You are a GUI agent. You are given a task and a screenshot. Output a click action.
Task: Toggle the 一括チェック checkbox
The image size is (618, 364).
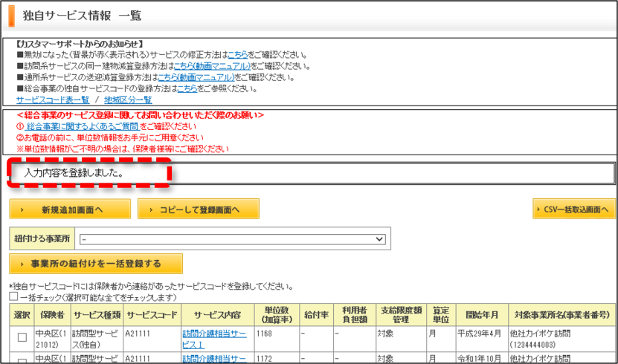tap(14, 296)
